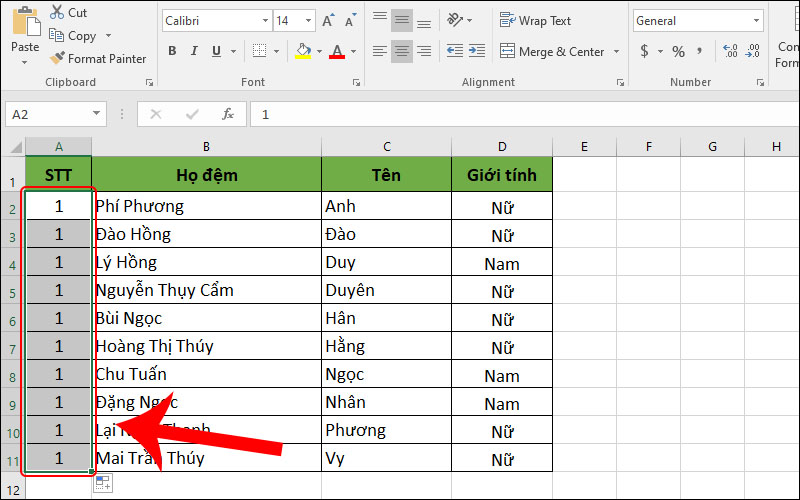Apply cell borders icon
The width and height of the screenshot is (800, 500).
259,51
